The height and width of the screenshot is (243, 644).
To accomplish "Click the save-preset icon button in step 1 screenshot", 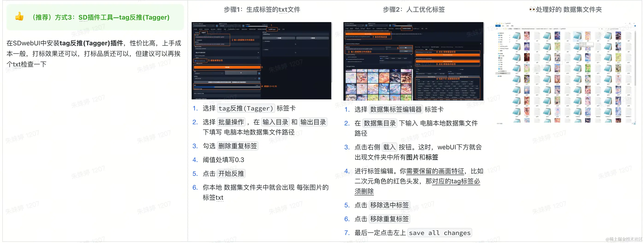I will (x=241, y=73).
